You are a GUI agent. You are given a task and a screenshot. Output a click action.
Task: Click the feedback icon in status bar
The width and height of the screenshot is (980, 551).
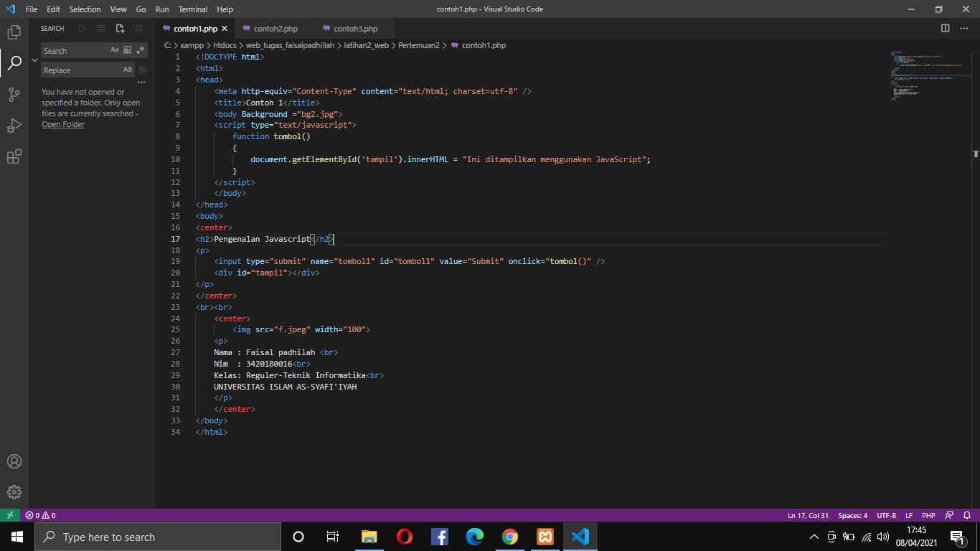(949, 515)
